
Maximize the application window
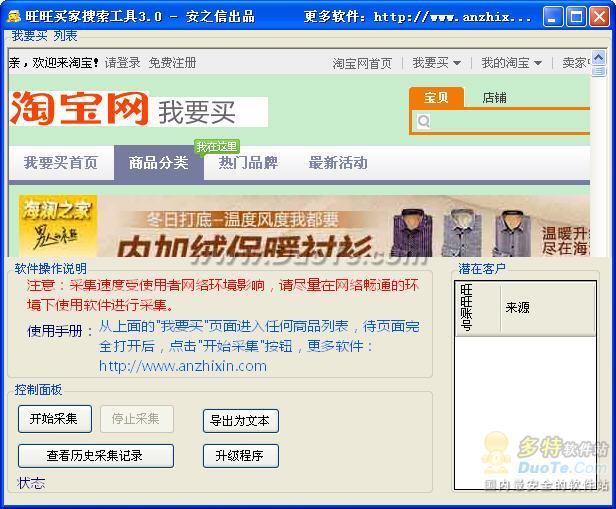(576, 17)
